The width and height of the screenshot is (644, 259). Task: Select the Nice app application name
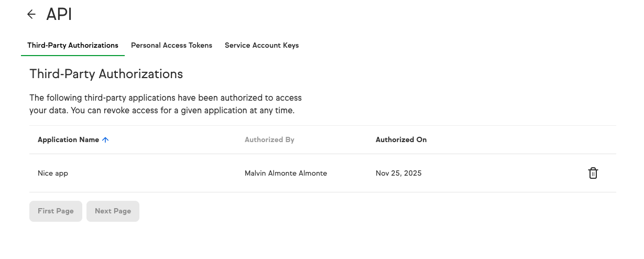[53, 173]
